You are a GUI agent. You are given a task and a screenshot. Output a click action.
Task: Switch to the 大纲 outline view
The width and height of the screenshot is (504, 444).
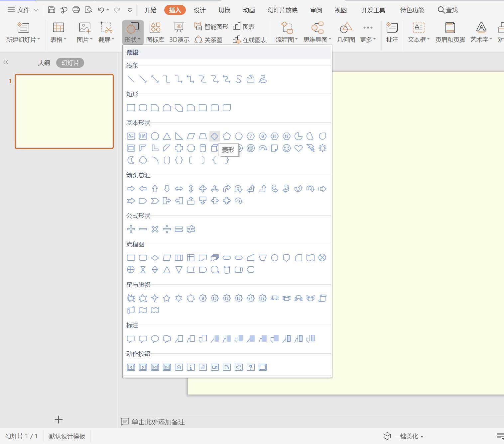(x=44, y=63)
